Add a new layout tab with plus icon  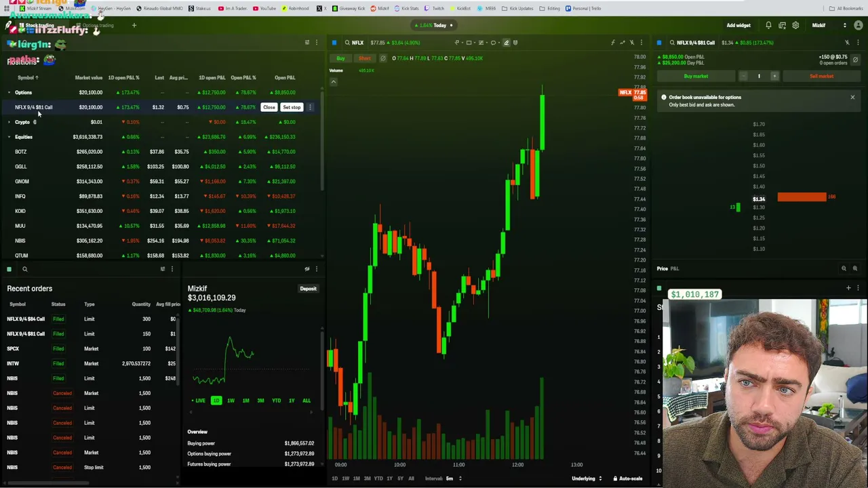pos(134,26)
